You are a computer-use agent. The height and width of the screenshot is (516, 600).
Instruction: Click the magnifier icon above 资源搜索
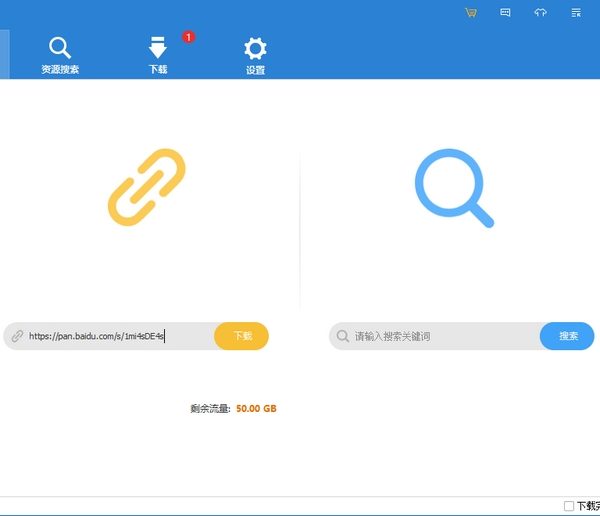[60, 46]
